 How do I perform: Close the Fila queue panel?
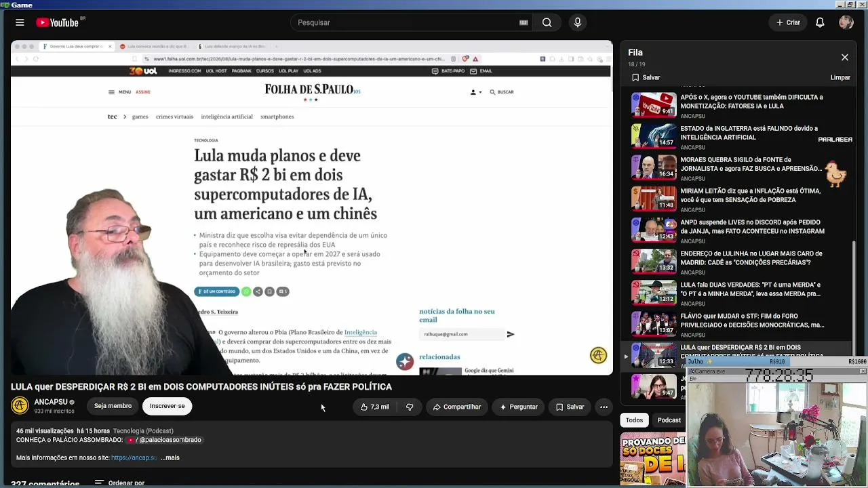[845, 58]
